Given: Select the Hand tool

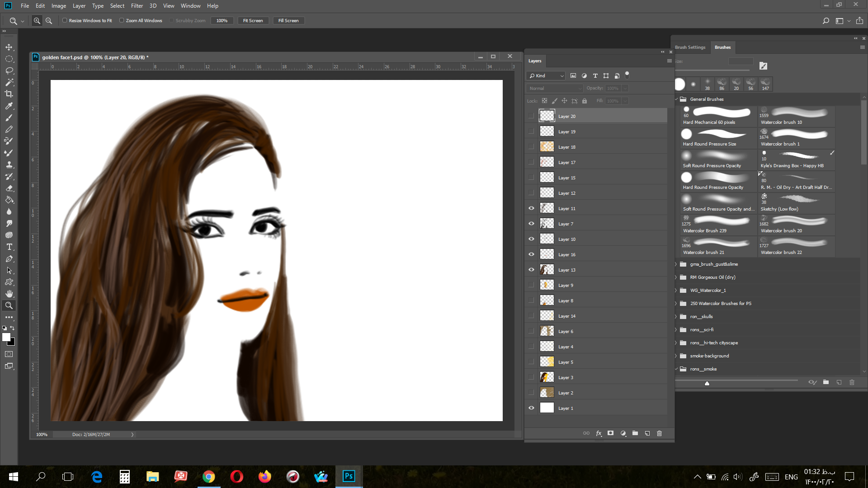Looking at the screenshot, I should coord(9,294).
